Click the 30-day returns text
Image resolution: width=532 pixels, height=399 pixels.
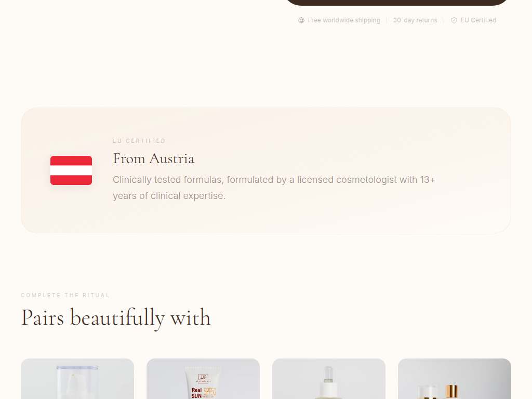tap(415, 20)
